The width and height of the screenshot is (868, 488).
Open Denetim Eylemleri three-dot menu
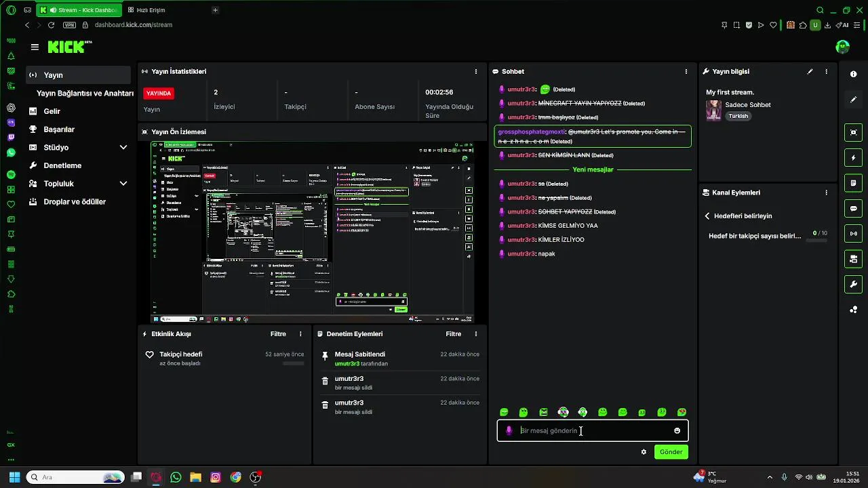pos(475,333)
